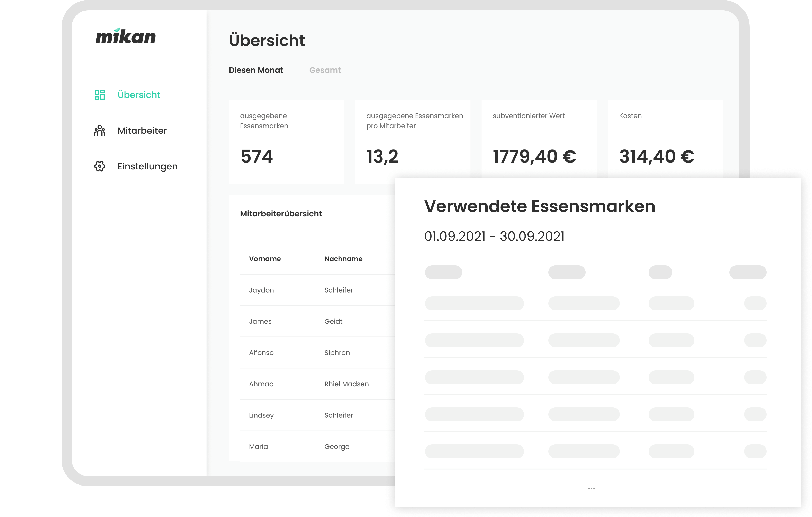Image resolution: width=812 pixels, height=517 pixels.
Task: Select the Lindsey first name cell
Action: point(261,415)
